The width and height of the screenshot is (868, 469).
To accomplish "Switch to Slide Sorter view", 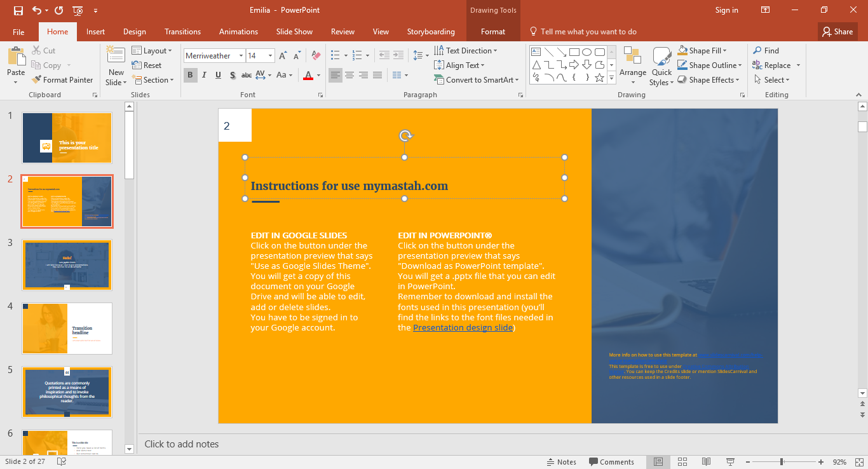I will pyautogui.click(x=682, y=462).
